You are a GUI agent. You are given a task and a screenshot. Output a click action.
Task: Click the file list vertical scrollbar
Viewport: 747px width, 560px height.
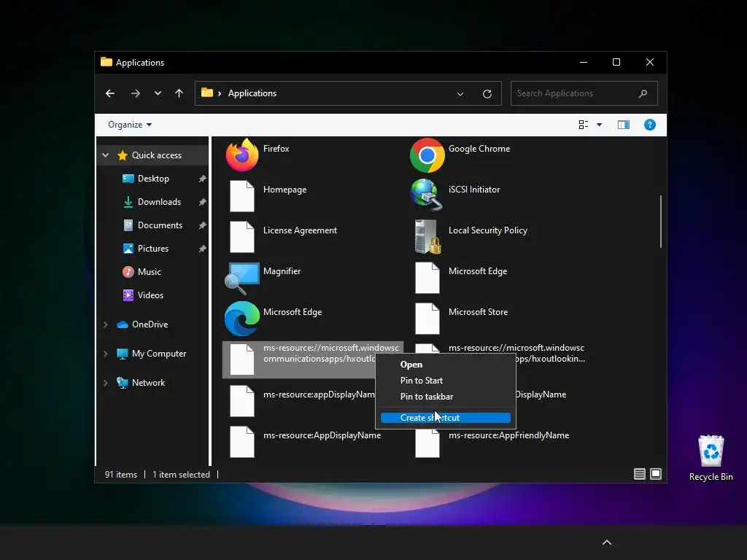pos(661,222)
